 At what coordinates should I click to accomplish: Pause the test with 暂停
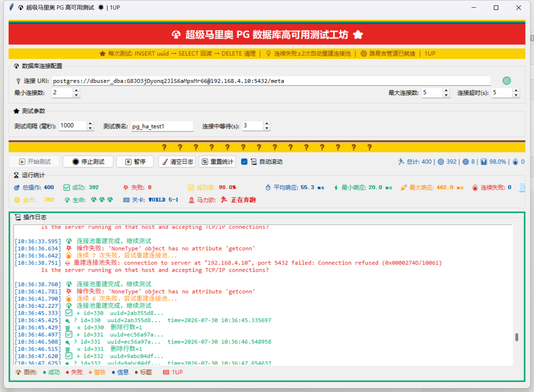[135, 162]
